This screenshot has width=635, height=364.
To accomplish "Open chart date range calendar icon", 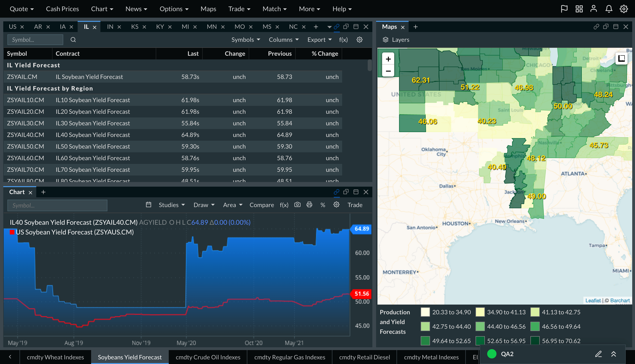I will pos(149,205).
